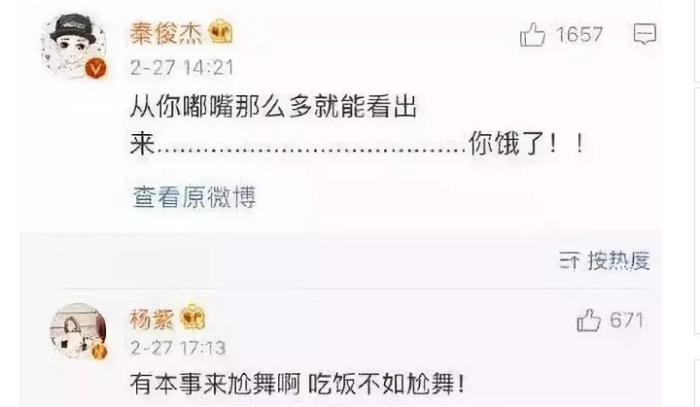The height and width of the screenshot is (407, 700).
Task: Open 杨紫's profile avatar
Action: coord(79,331)
